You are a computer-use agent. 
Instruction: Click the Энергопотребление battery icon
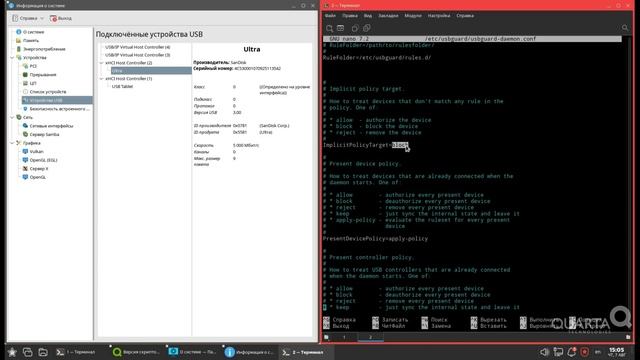(18, 49)
